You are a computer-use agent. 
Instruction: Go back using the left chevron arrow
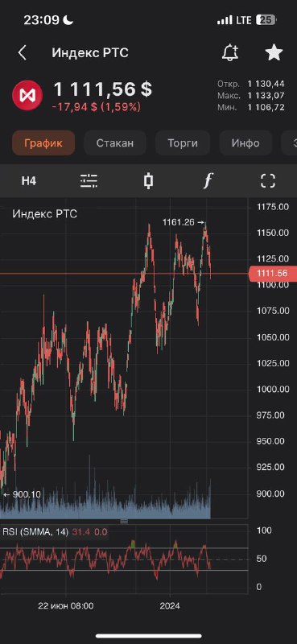click(x=23, y=53)
